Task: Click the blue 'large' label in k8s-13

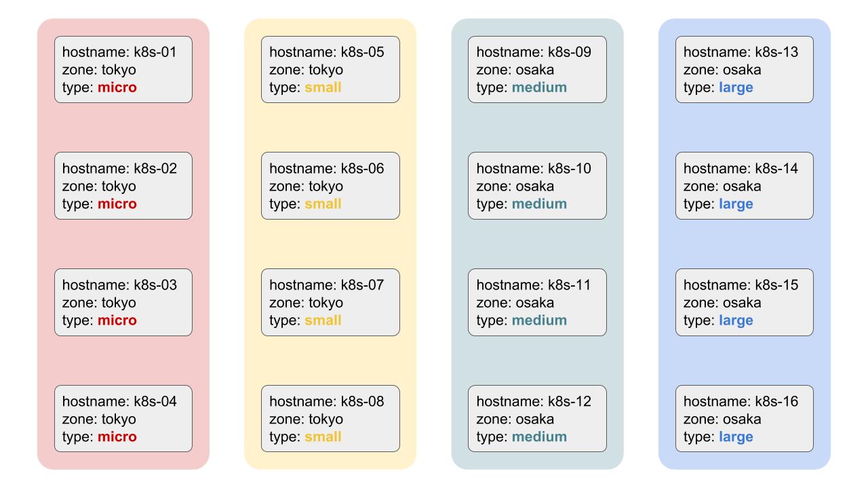Action: (736, 88)
